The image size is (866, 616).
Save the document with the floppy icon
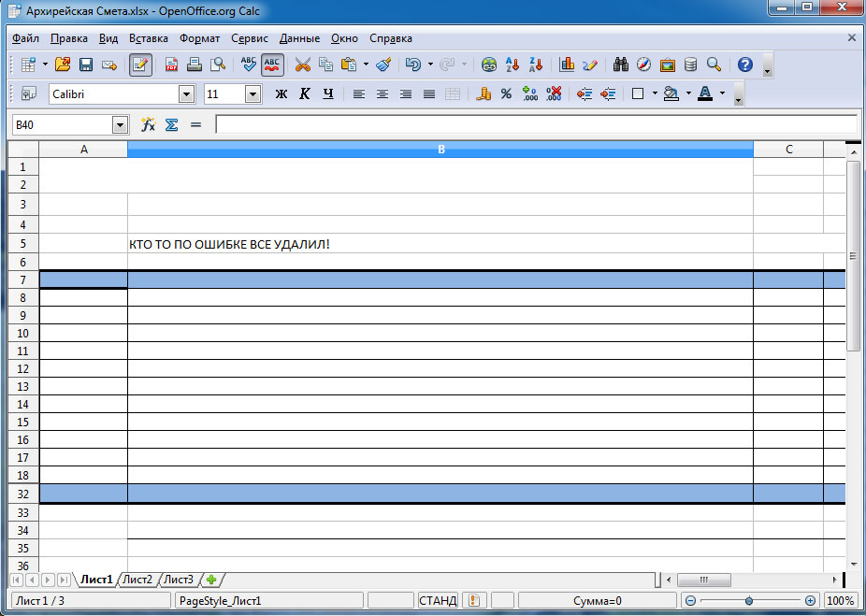pyautogui.click(x=86, y=65)
